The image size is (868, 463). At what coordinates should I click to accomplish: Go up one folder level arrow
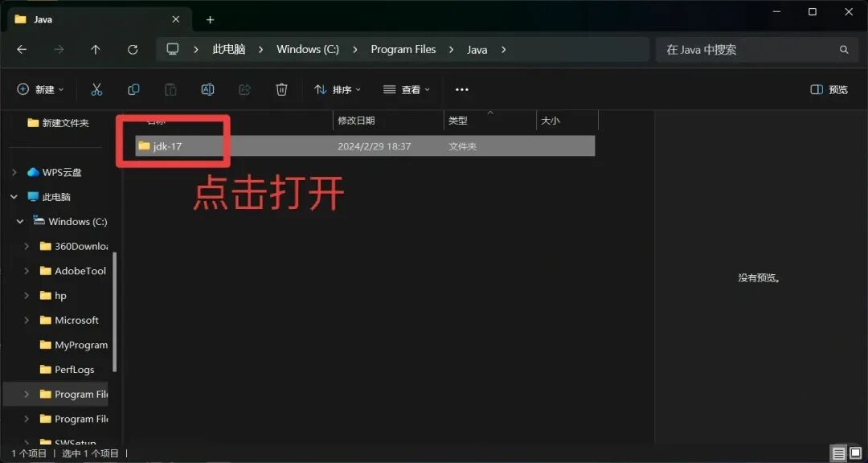[x=95, y=50]
